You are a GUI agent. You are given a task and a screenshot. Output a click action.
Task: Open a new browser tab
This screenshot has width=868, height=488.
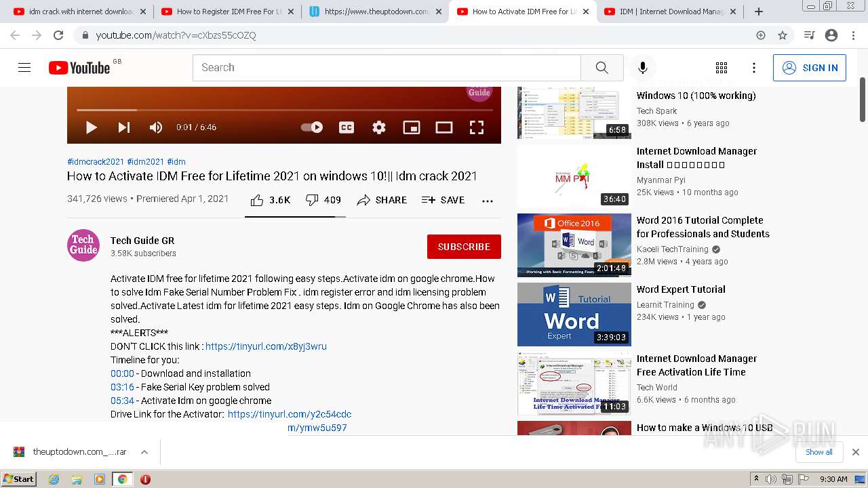759,12
